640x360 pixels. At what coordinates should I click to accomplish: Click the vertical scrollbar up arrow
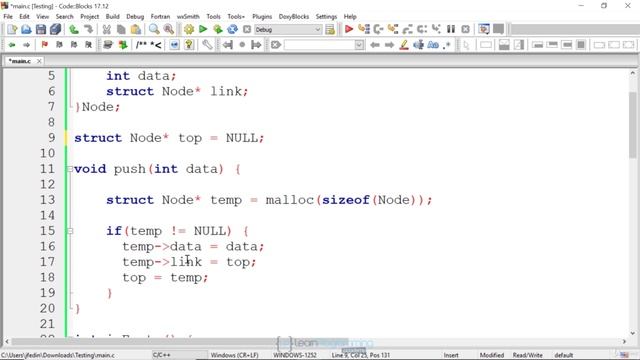pos(633,73)
